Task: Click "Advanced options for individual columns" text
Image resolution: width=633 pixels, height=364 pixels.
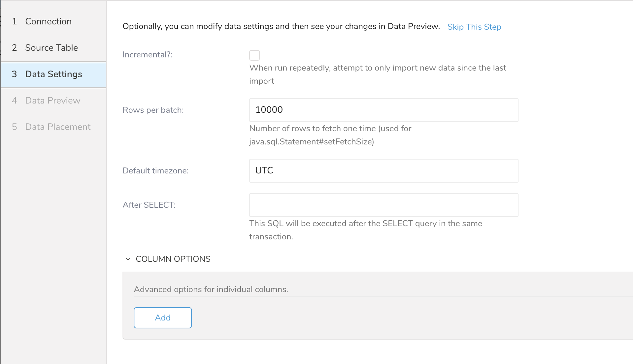Action: 211,289
